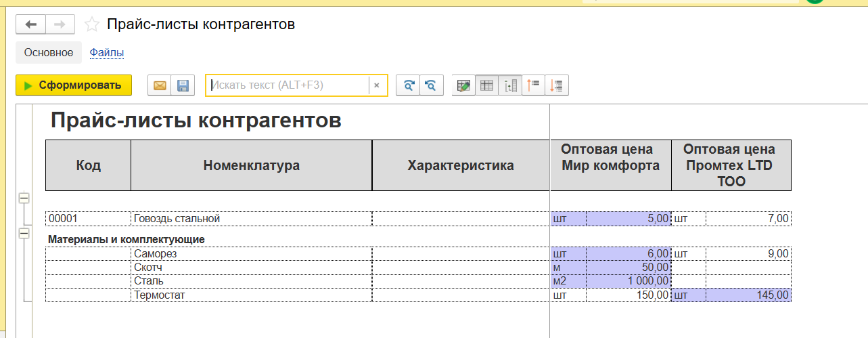Collapse all groups with the red up-arrow icon
Image resolution: width=868 pixels, height=338 pixels.
point(533,85)
